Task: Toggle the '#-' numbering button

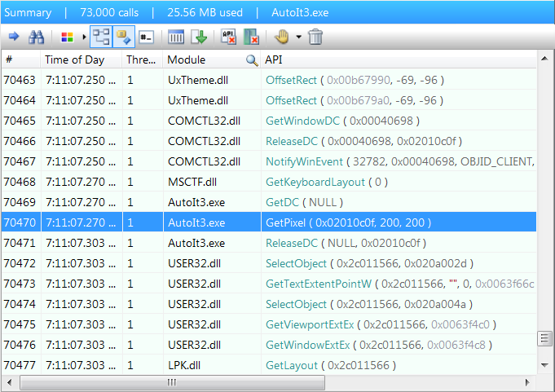Action: (x=147, y=37)
